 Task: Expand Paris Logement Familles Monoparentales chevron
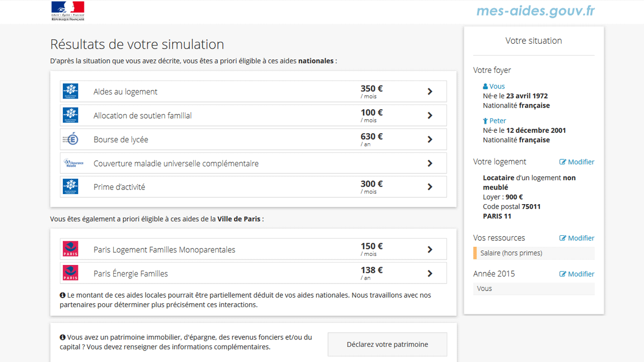pos(430,249)
